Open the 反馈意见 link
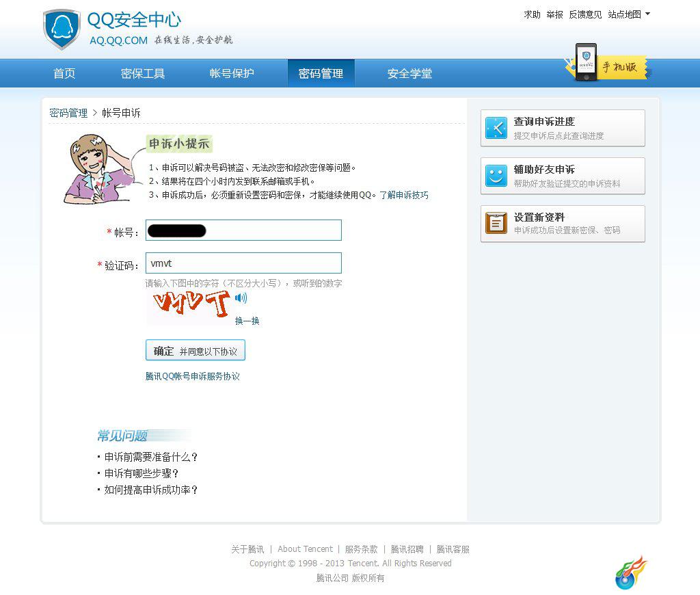 585,14
